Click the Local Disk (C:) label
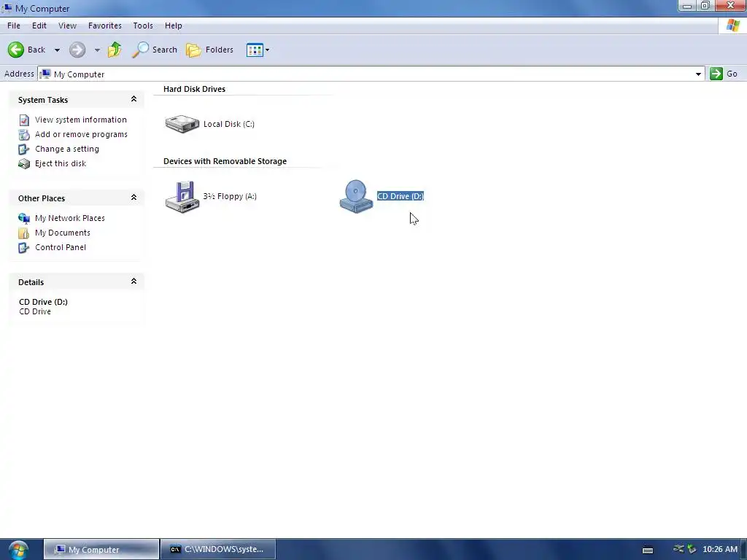The width and height of the screenshot is (747, 560). pos(229,124)
